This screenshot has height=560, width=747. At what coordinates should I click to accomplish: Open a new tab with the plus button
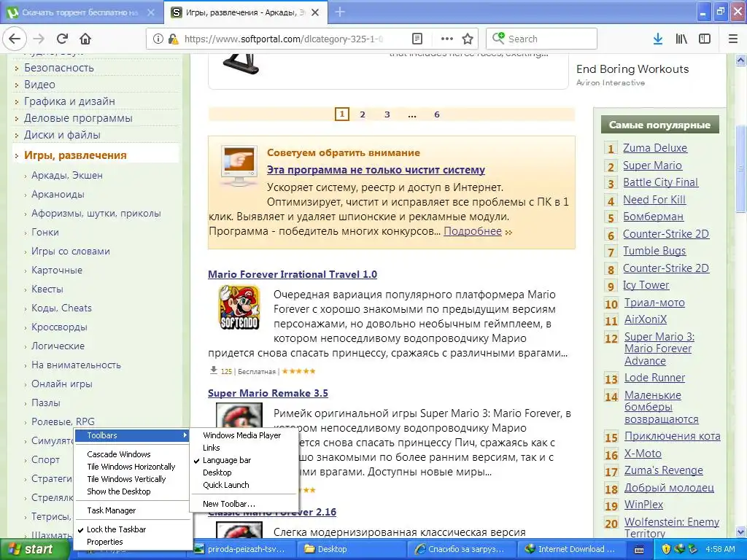340,12
